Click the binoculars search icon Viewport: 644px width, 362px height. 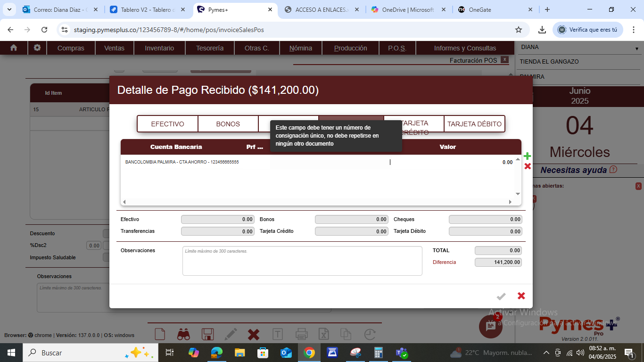(x=183, y=335)
